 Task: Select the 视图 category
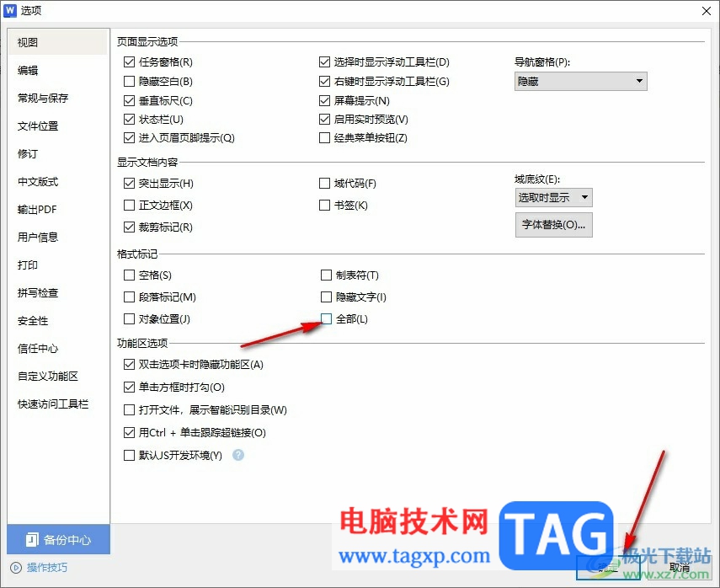[58, 42]
